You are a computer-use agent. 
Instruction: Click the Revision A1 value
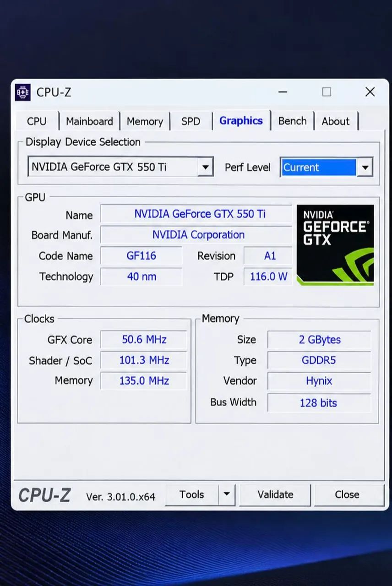268,255
